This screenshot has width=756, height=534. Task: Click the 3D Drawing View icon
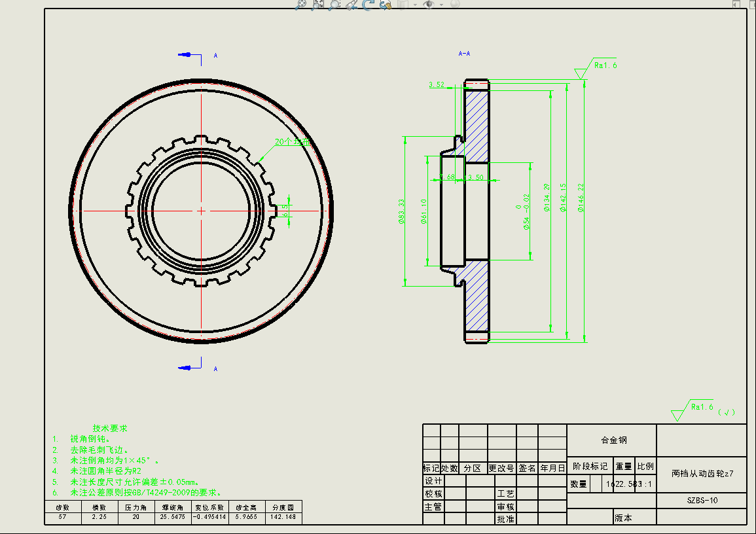coord(385,4)
